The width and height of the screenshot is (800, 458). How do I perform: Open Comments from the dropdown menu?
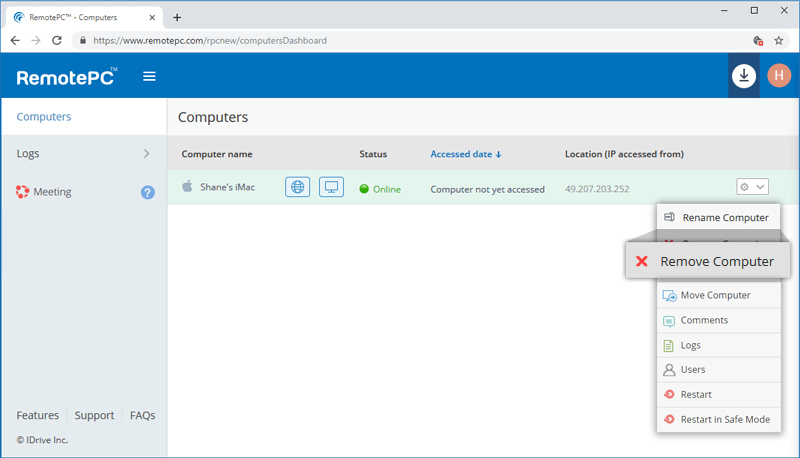point(718,320)
